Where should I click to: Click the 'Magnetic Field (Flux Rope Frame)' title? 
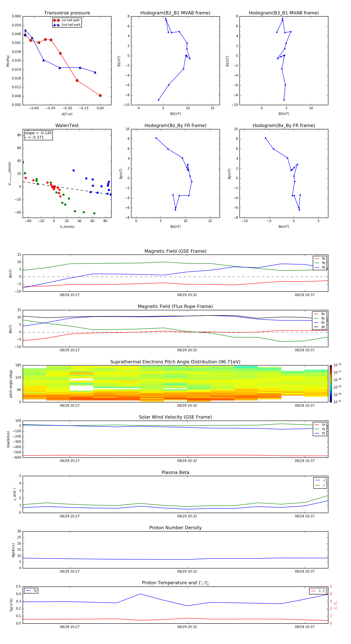pos(175,307)
